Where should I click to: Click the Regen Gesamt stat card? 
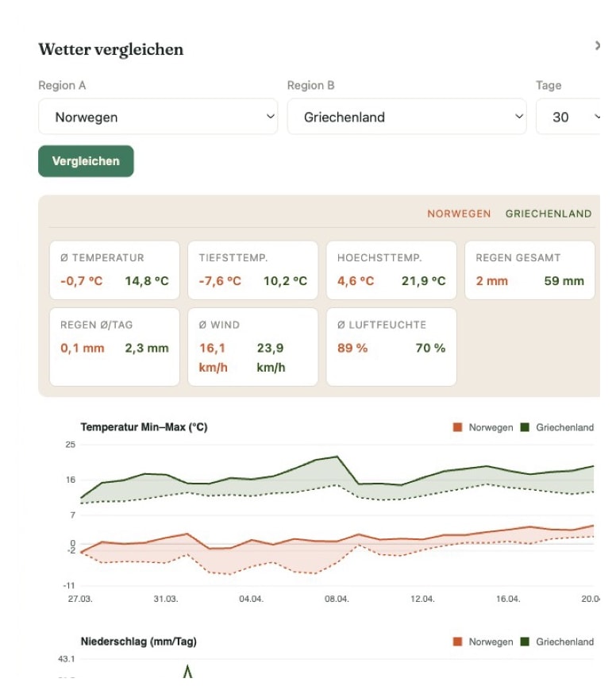529,270
